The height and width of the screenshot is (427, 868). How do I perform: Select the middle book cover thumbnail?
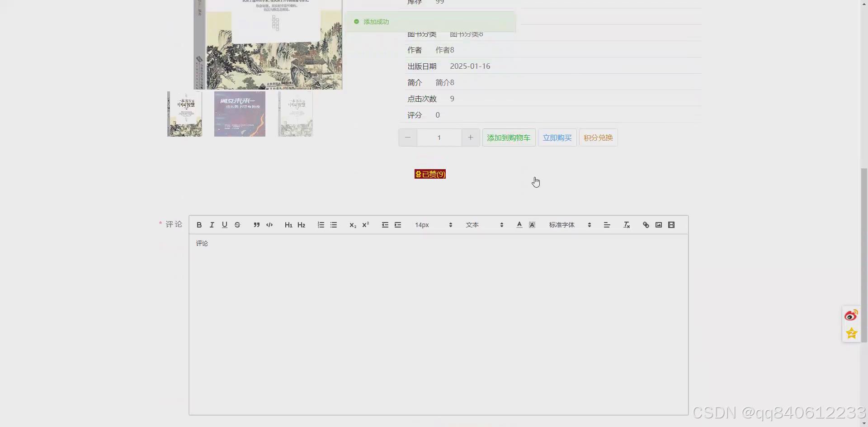click(239, 114)
